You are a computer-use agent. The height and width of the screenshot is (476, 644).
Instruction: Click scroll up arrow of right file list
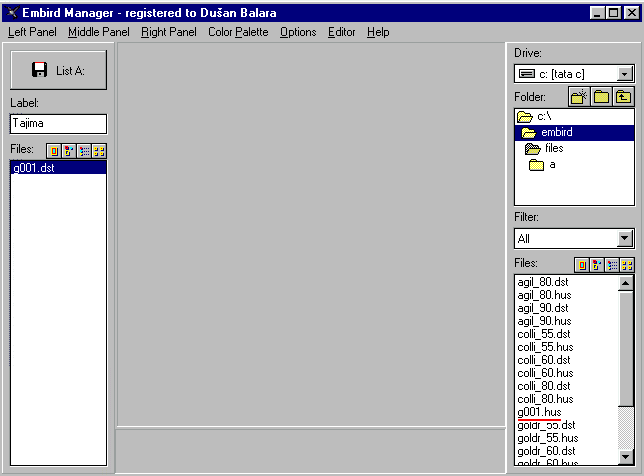626,283
